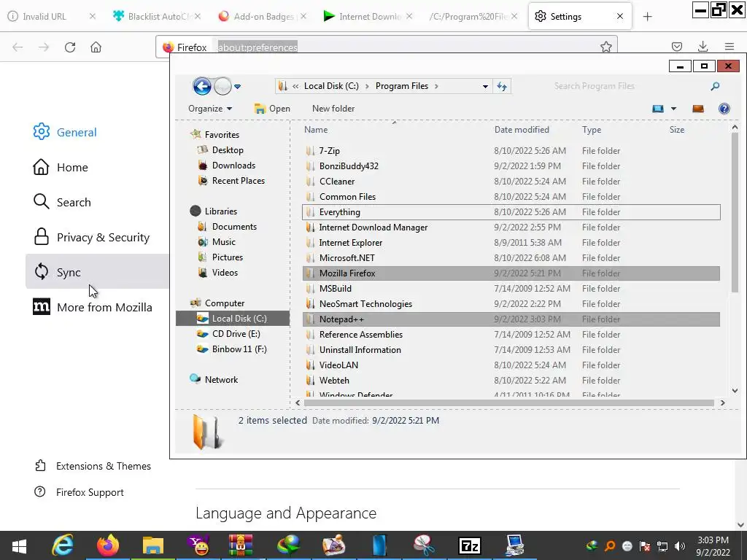Open Search settings in Firefox sidebar

[62, 202]
